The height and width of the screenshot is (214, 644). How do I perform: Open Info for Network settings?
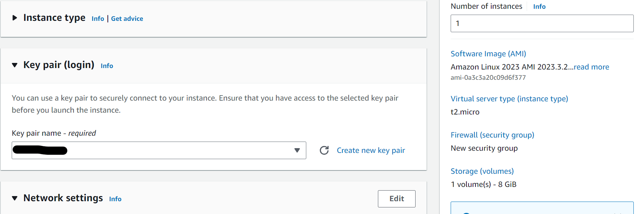[x=115, y=199]
